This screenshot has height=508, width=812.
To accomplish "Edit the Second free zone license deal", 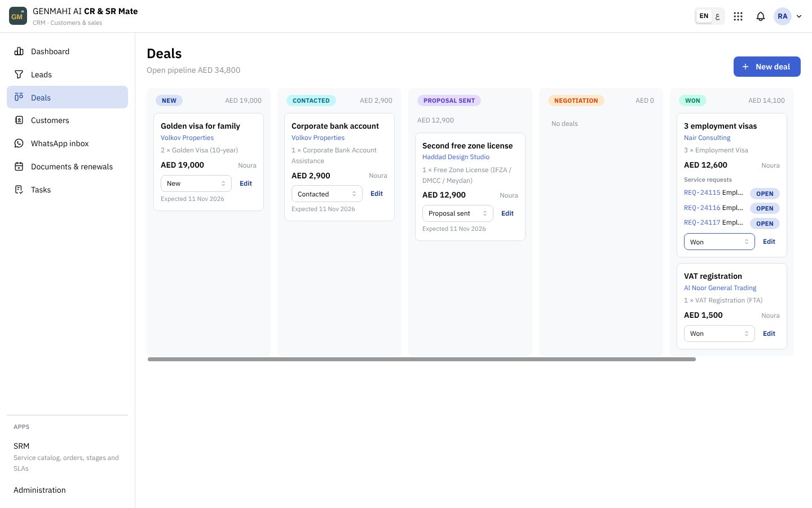I will (507, 213).
